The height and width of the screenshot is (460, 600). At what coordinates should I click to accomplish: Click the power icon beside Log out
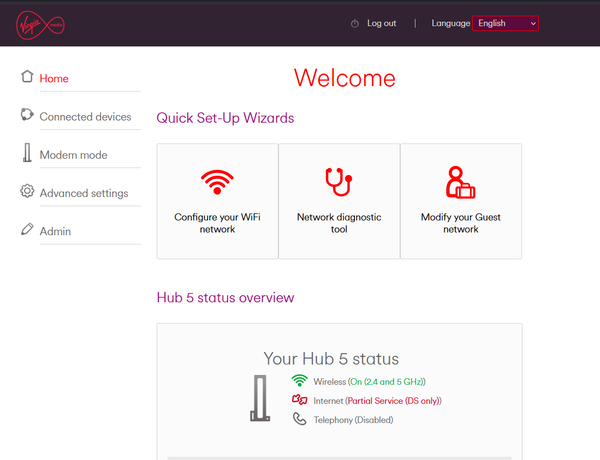pyautogui.click(x=355, y=23)
